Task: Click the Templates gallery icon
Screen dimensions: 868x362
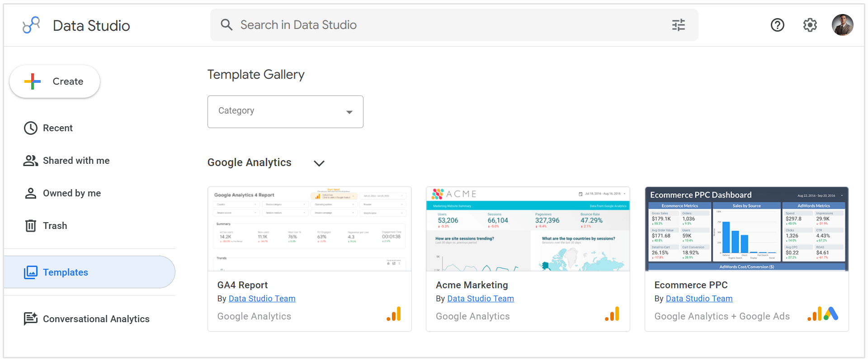Action: [x=31, y=272]
